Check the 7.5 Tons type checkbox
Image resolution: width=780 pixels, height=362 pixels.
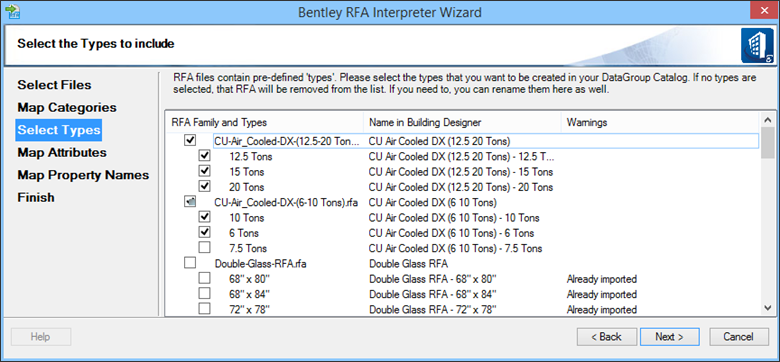tap(204, 247)
